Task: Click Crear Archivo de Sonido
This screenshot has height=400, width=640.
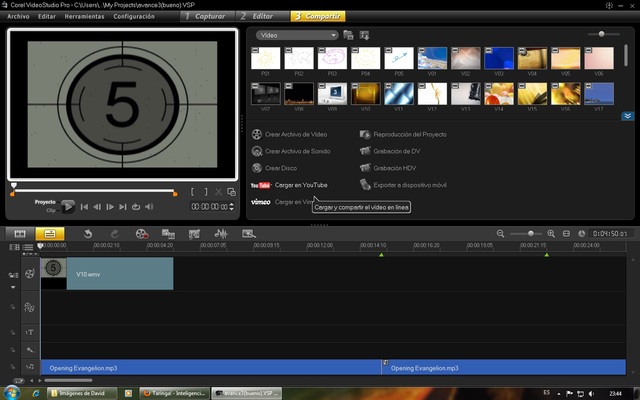Action: [291, 151]
